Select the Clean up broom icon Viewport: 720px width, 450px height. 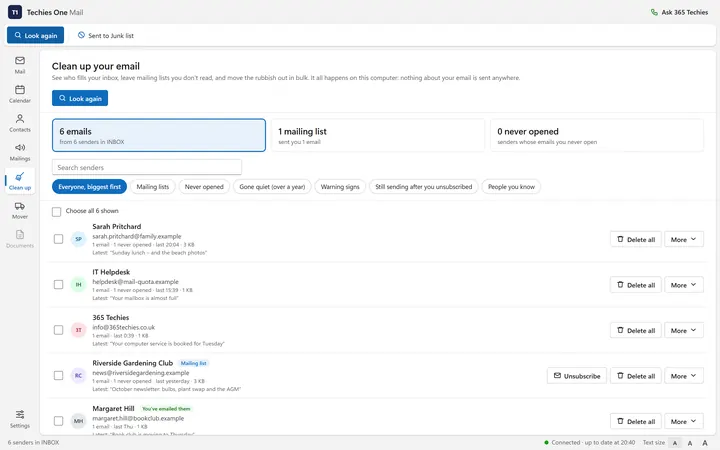20,181
